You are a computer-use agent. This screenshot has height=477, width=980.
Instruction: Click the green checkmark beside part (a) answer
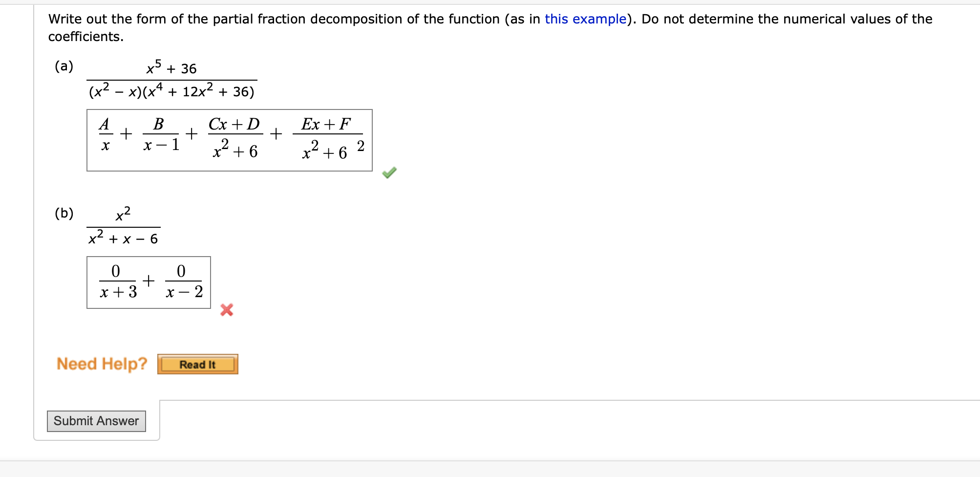388,172
